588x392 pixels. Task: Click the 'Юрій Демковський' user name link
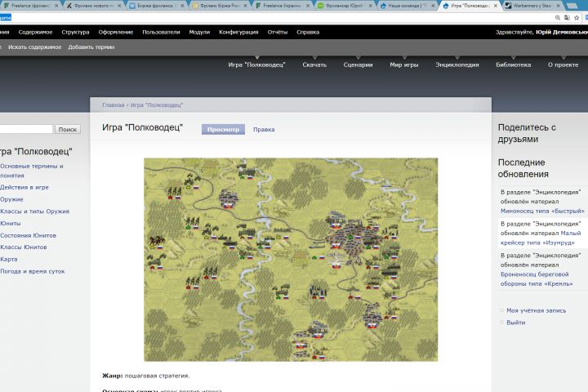(x=561, y=33)
